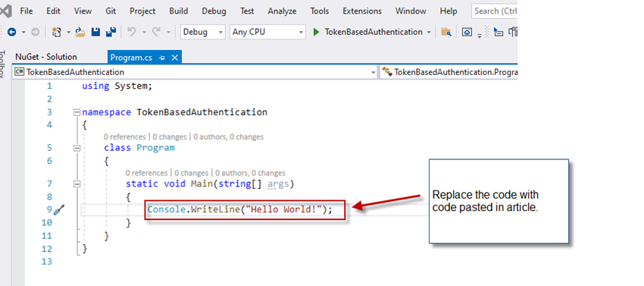Open the Build menu

[179, 11]
